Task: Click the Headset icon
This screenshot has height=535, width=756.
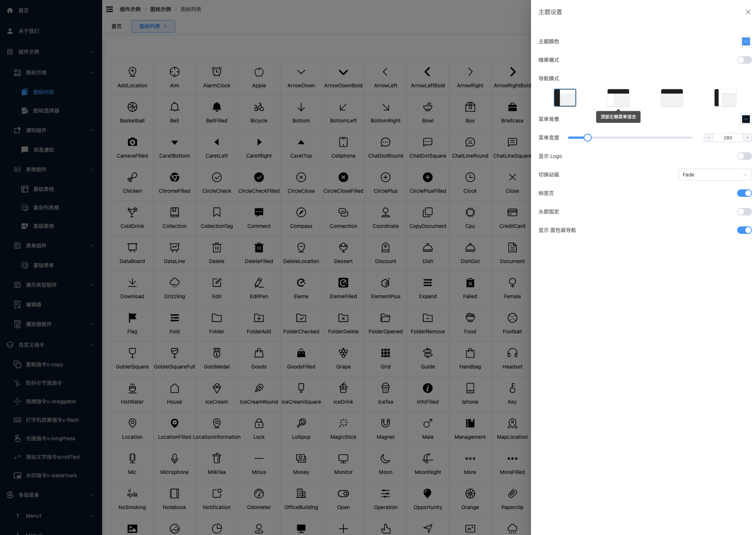Action: tap(512, 353)
